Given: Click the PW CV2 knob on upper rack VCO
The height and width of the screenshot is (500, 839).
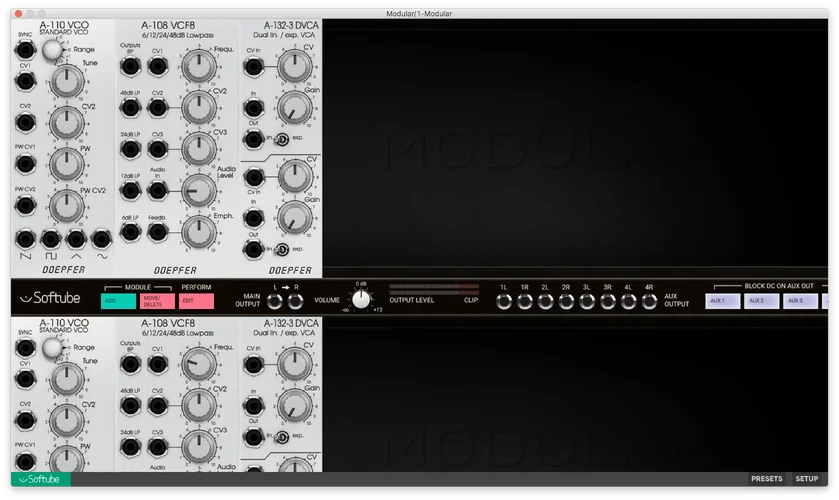Looking at the screenshot, I should pos(67,206).
